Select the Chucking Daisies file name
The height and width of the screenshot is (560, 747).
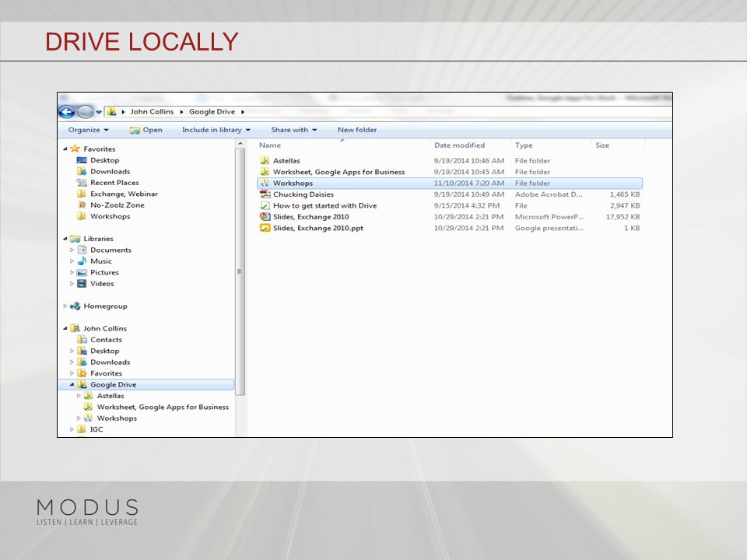pyautogui.click(x=303, y=194)
